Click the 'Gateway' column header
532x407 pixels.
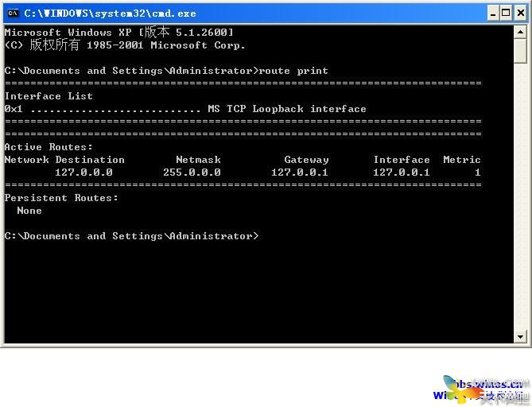(x=306, y=160)
